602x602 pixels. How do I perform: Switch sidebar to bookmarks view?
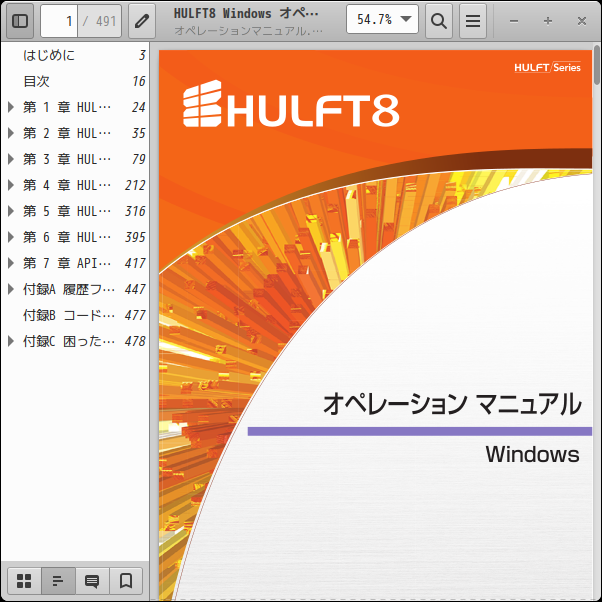tap(126, 581)
